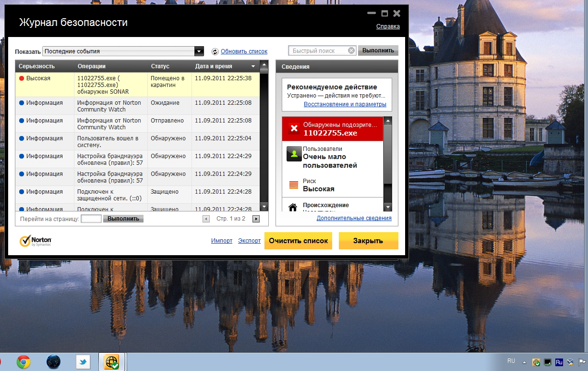
Task: Select Norton Community Watch Отправлено row
Action: click(x=137, y=124)
